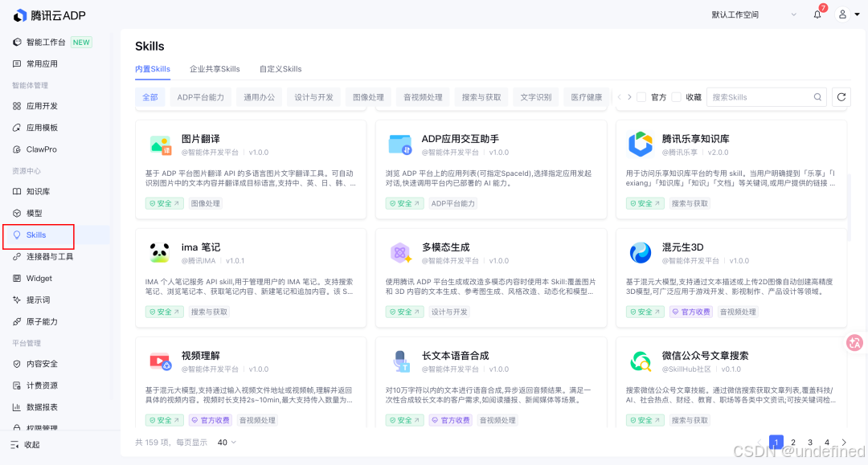Open the ADP应用交互助手 skill icon
Screen dimensions: 868x465
(x=400, y=145)
